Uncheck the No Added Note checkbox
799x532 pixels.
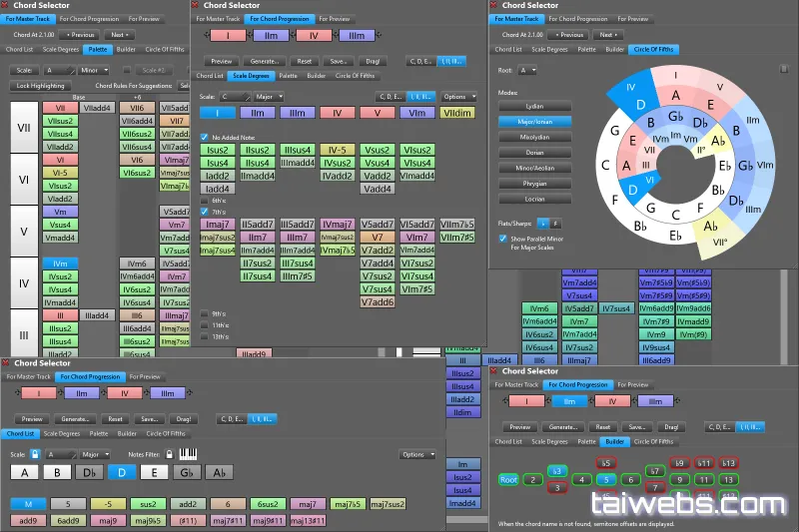(x=205, y=138)
